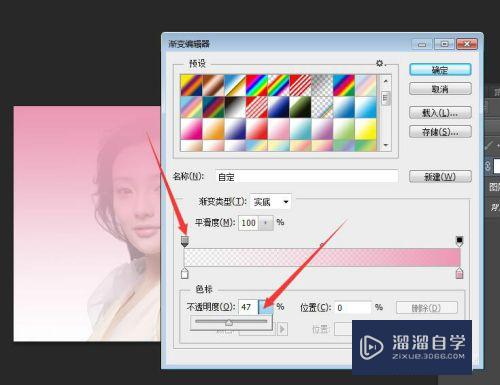Viewport: 500px width, 385px height.
Task: Pick the white-to-purple gradient preset
Action: pyautogui.click(x=322, y=129)
